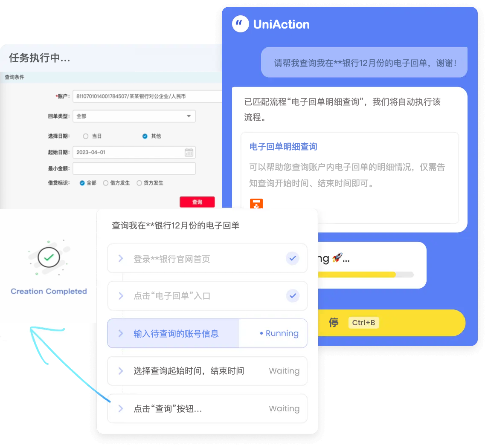
Task: Click the yellow stop button with Ctrl+B
Action: pos(392,323)
